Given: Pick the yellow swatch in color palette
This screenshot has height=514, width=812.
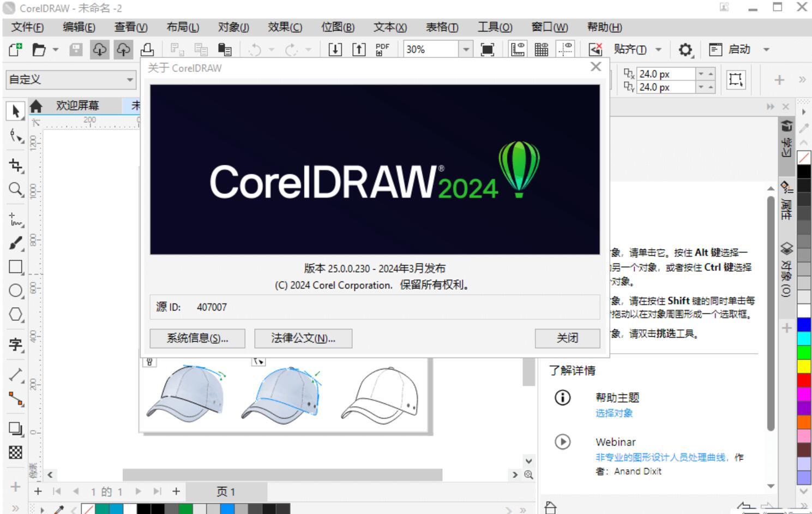Looking at the screenshot, I should pyautogui.click(x=804, y=366).
